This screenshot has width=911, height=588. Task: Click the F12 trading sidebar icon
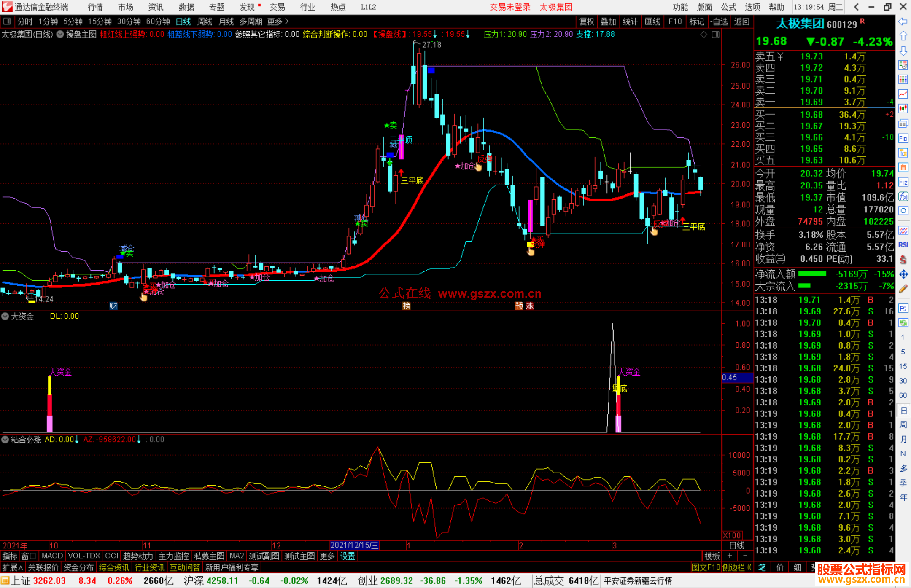tap(903, 182)
